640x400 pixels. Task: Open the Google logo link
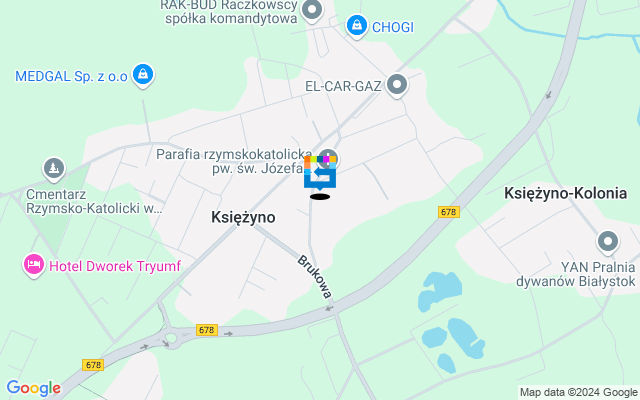coord(33,388)
